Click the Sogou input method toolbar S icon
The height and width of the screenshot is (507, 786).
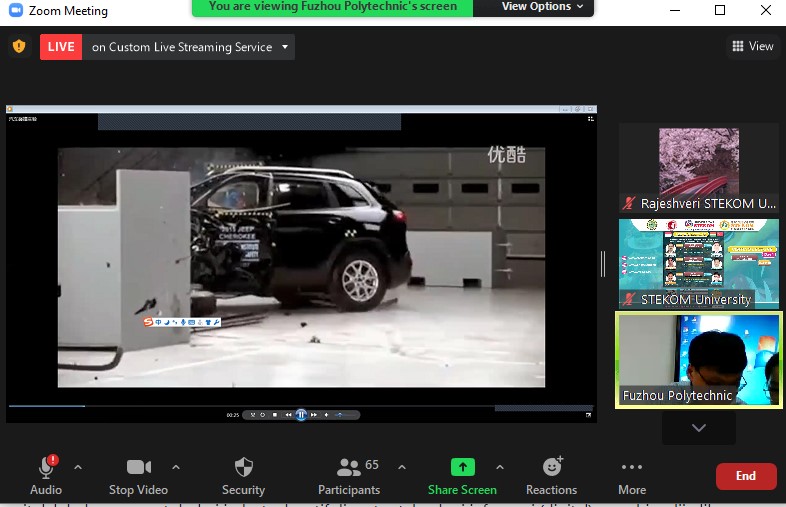[148, 322]
